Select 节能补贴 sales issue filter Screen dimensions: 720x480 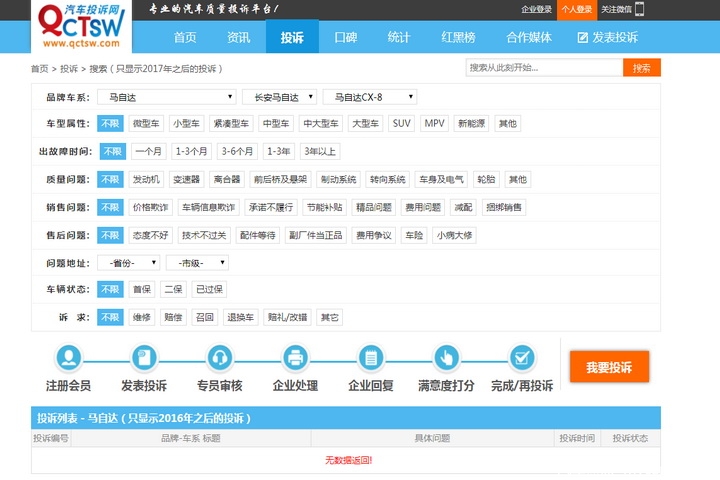tap(325, 208)
